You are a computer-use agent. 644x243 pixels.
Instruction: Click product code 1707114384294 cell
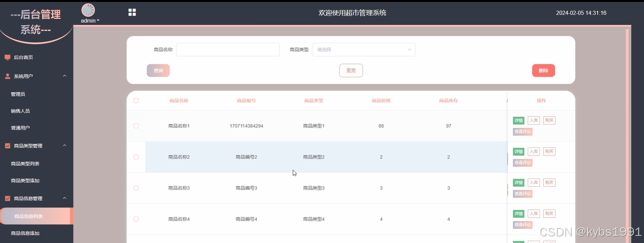(x=246, y=126)
